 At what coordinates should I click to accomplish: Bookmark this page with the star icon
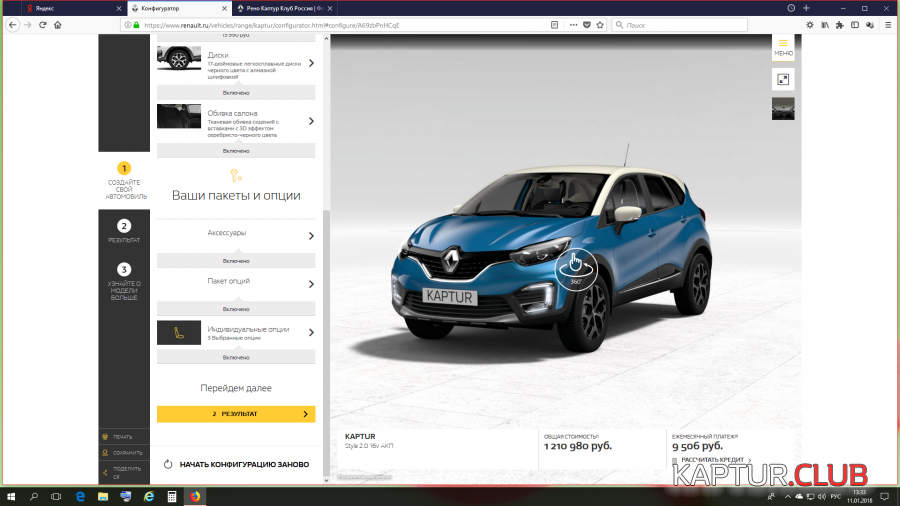600,25
